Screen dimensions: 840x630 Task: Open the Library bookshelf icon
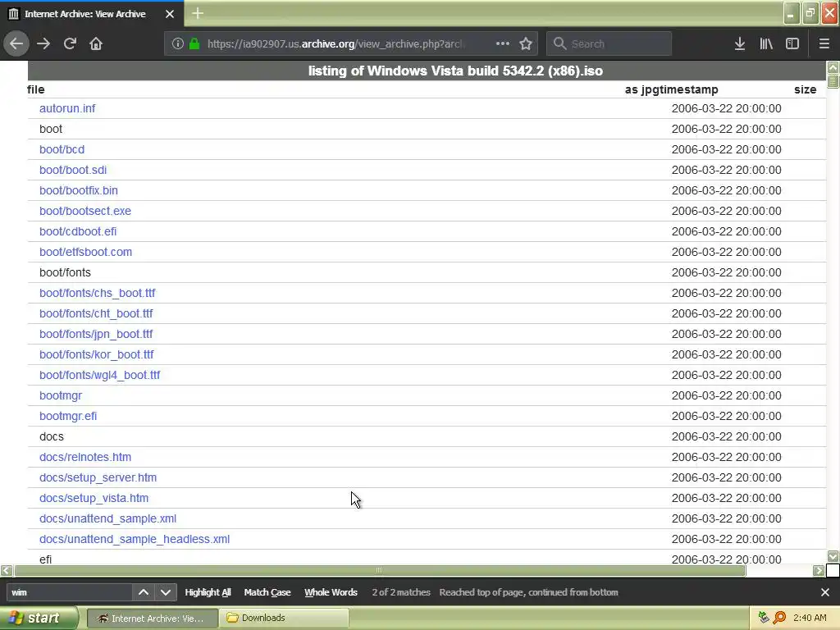point(766,43)
